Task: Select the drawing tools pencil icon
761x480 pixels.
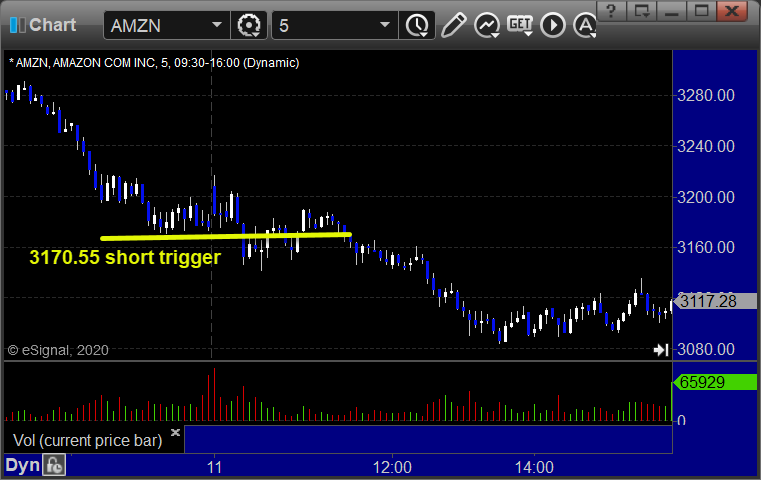Action: pyautogui.click(x=454, y=25)
